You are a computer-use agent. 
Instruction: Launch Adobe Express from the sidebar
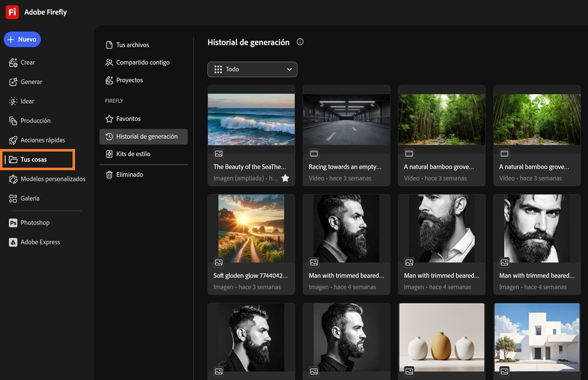click(40, 242)
